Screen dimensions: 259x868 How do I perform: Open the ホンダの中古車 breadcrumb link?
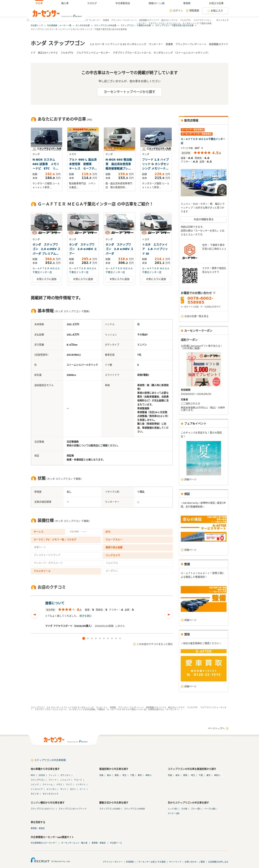[x=83, y=25]
